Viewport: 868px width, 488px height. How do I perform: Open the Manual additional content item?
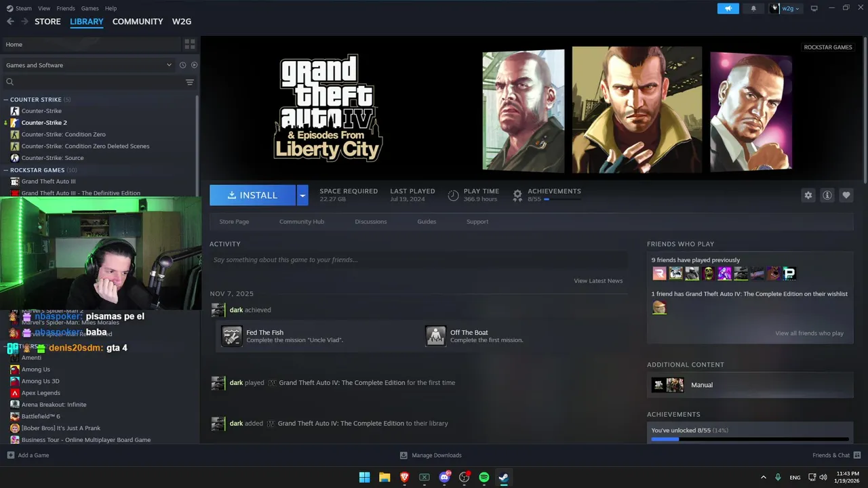pyautogui.click(x=750, y=385)
